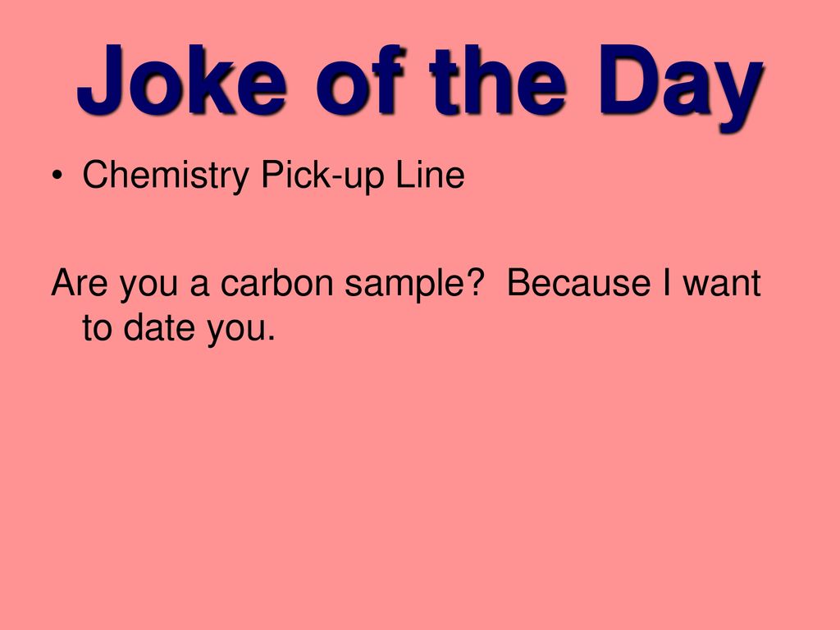840x630 pixels.
Task: Click the word 'date'
Action: [x=159, y=326]
